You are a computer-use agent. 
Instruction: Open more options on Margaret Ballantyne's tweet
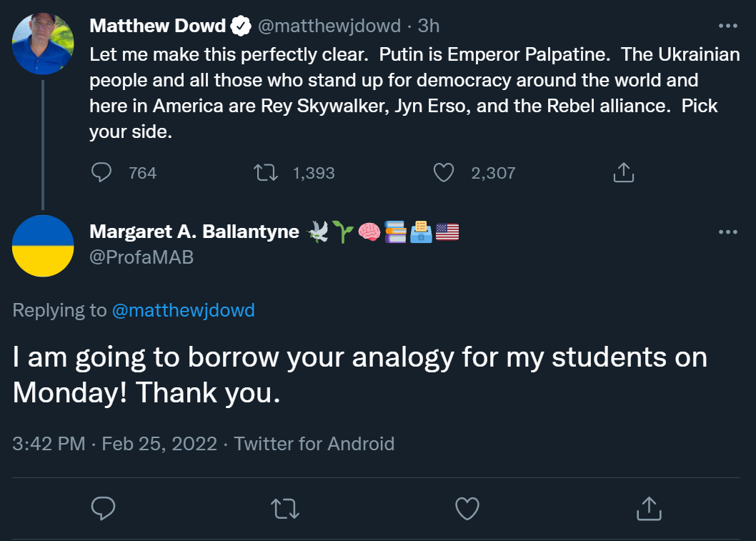click(x=727, y=232)
